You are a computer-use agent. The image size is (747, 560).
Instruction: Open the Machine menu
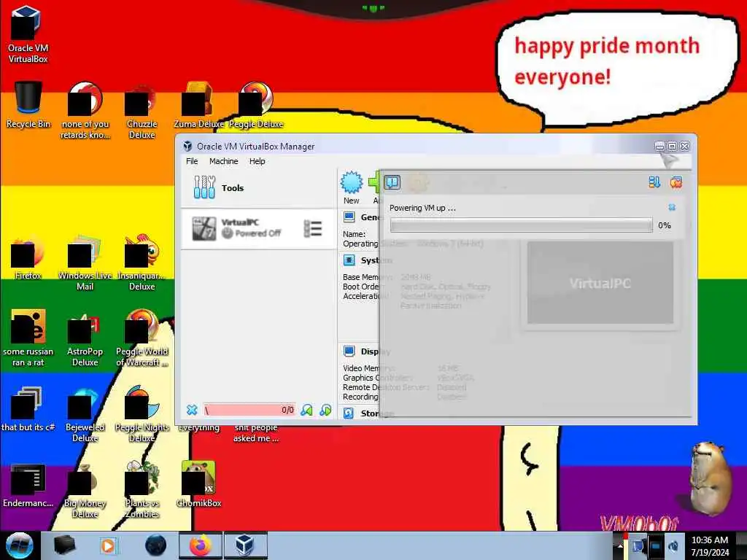point(223,161)
